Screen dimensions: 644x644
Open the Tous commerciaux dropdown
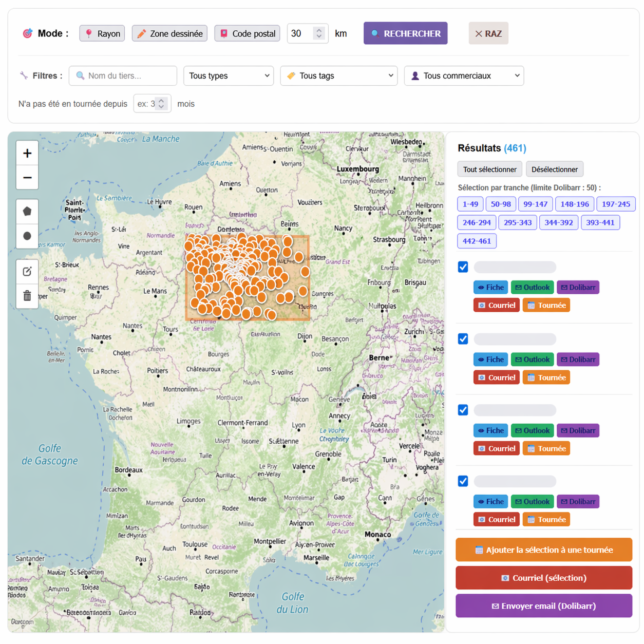464,76
